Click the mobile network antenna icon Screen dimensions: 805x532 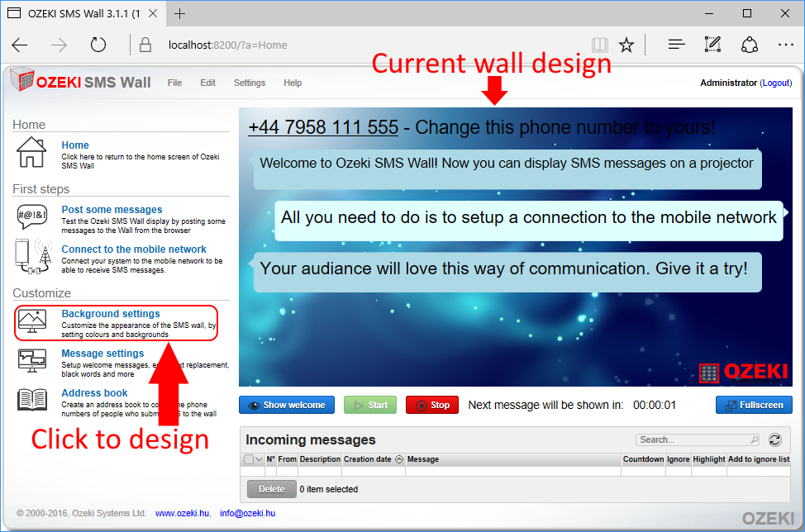(x=34, y=256)
